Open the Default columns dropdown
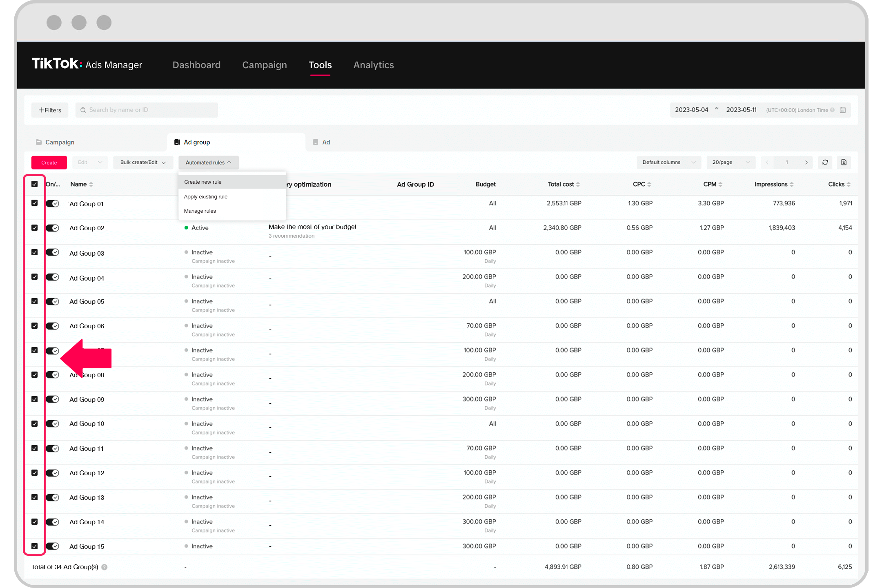882x588 pixels. point(668,163)
